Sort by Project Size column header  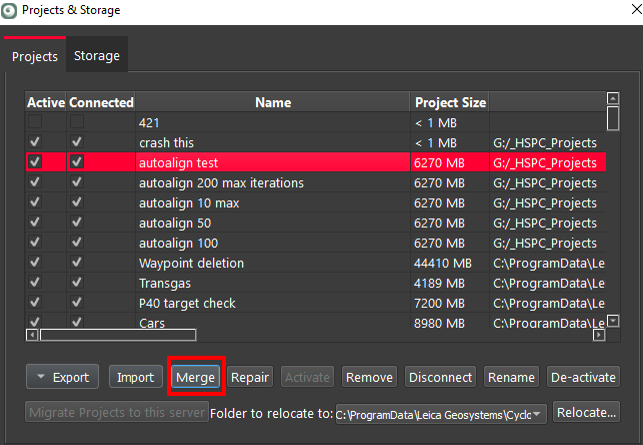point(450,102)
